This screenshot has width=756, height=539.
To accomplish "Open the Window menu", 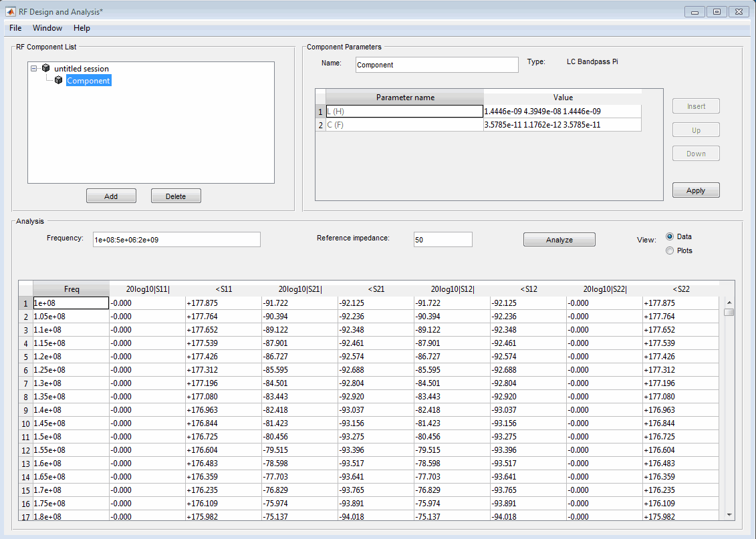I will pyautogui.click(x=47, y=28).
